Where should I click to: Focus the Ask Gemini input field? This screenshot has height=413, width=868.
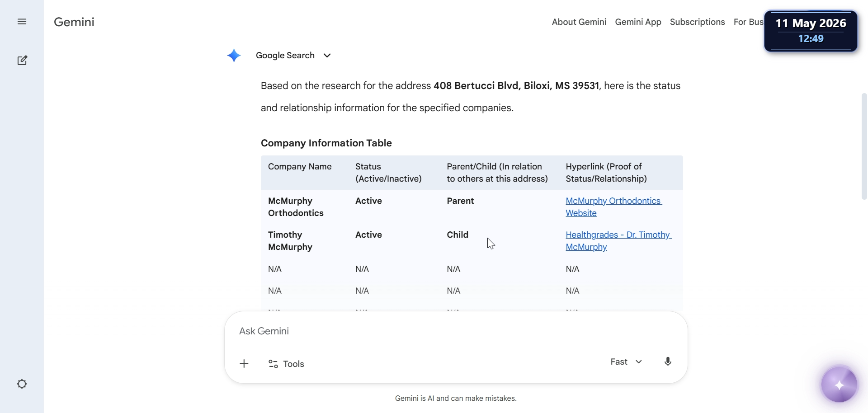tap(456, 331)
